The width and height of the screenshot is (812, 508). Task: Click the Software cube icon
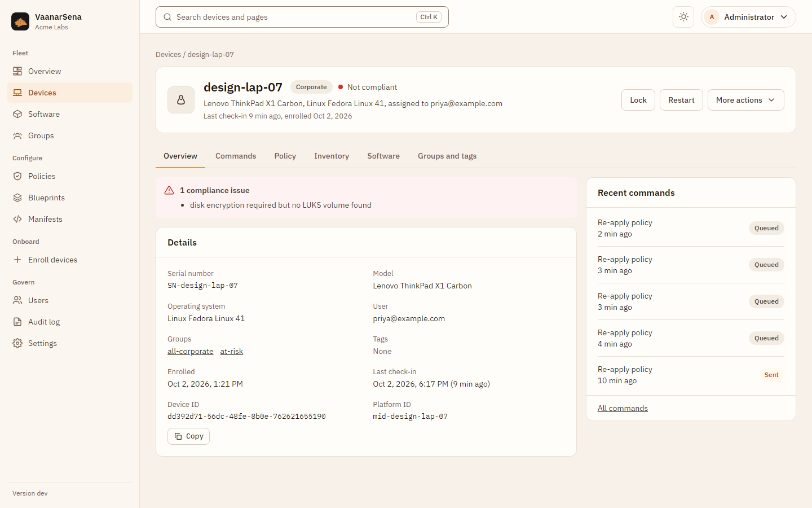click(17, 114)
